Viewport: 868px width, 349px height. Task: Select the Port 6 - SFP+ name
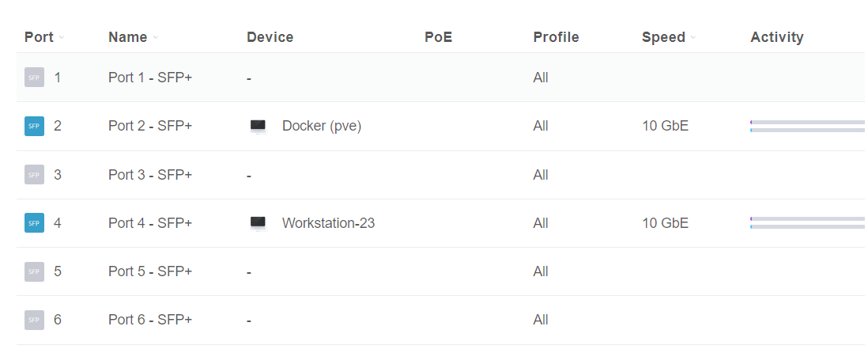pyautogui.click(x=150, y=321)
